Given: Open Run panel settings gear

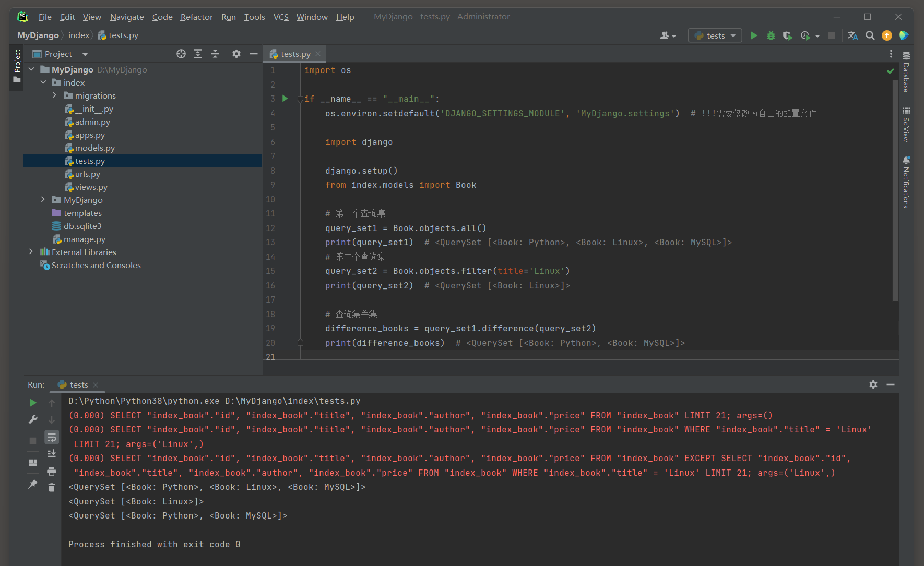Looking at the screenshot, I should pyautogui.click(x=873, y=384).
